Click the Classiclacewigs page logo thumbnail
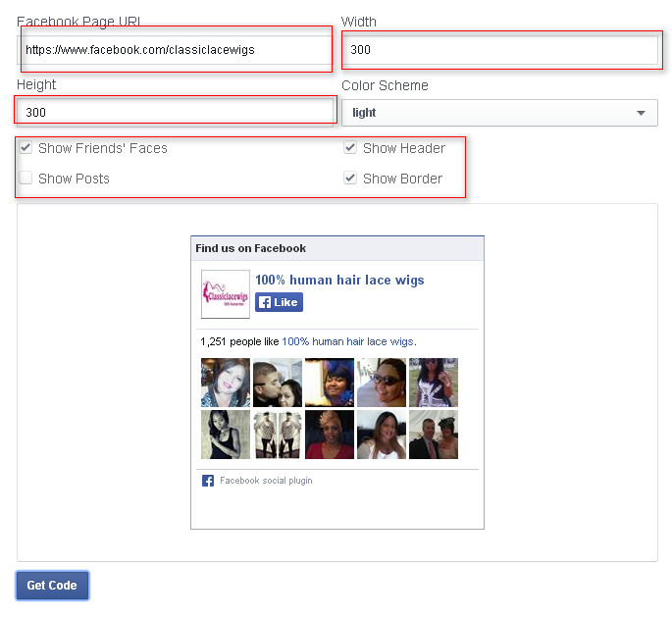Image resolution: width=672 pixels, height=617 pixels. click(226, 294)
